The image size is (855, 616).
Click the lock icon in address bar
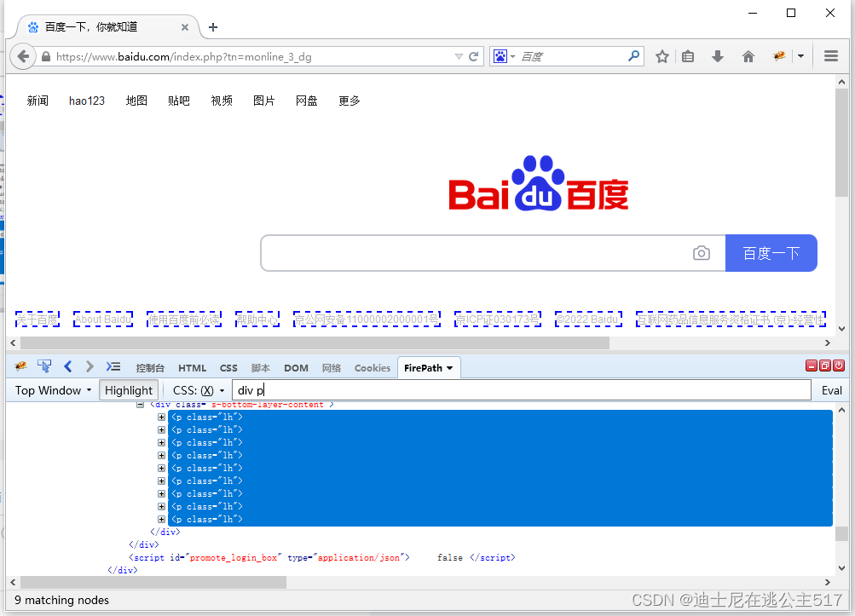click(x=46, y=57)
